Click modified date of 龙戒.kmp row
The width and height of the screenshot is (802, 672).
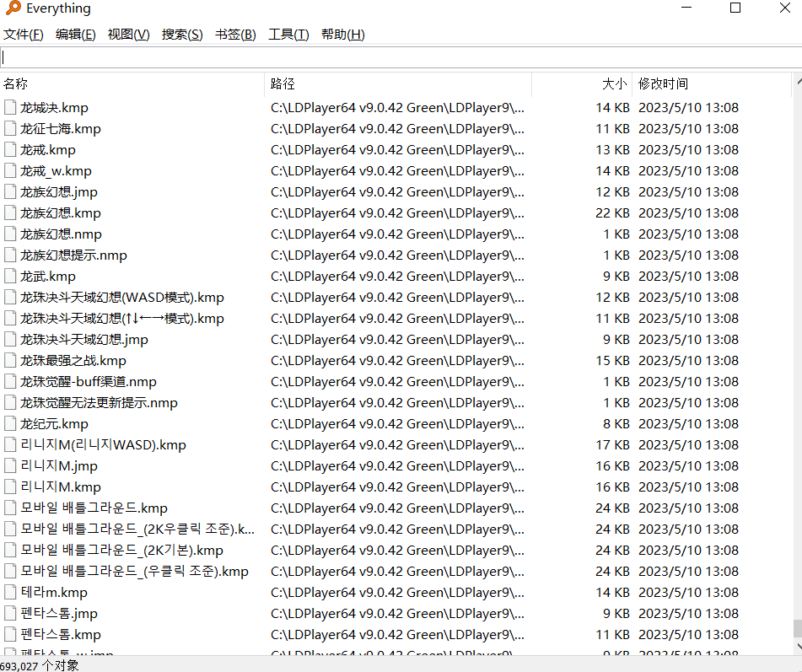click(688, 150)
